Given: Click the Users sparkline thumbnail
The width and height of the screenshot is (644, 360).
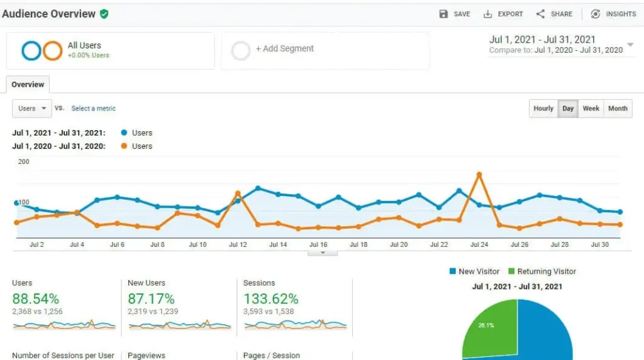Looking at the screenshot, I should click(64, 325).
